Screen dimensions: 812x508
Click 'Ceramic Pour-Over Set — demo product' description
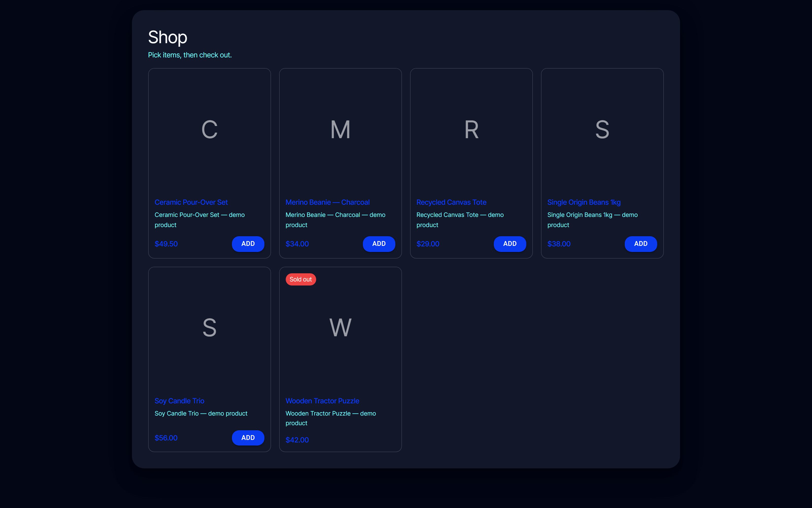[x=200, y=220]
